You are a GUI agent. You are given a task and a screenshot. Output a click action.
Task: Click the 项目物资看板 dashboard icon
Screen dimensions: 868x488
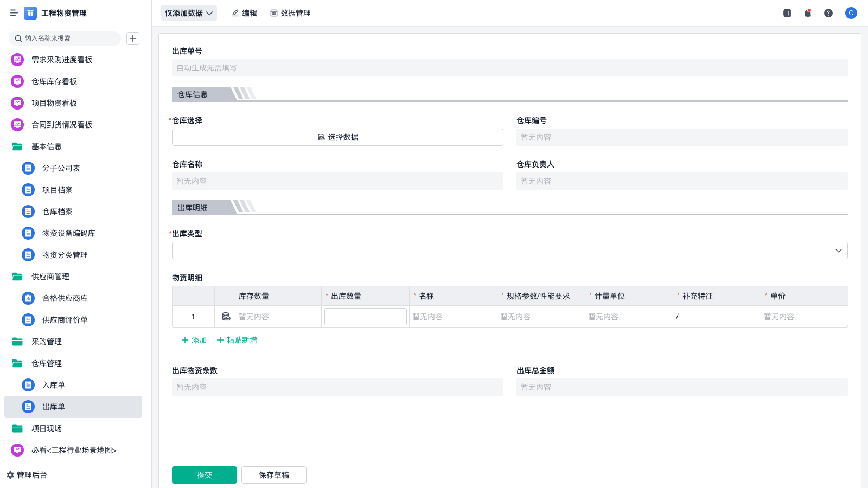click(x=17, y=103)
